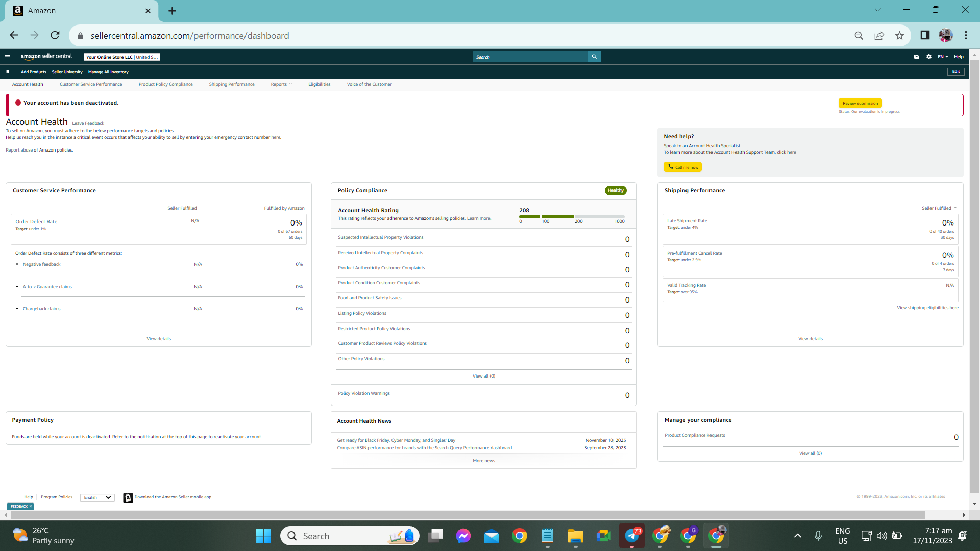Click View shipping eligibilities here link
The image size is (980, 551).
coord(928,308)
